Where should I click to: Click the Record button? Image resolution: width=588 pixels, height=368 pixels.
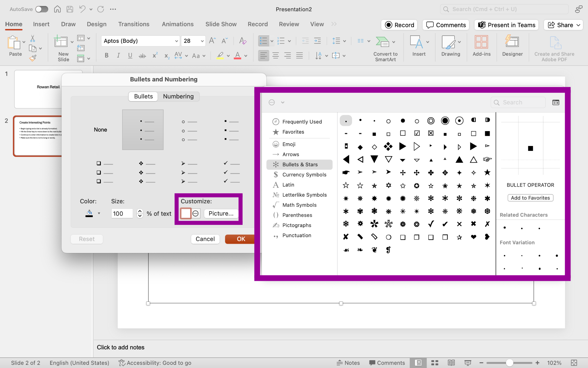[x=399, y=25]
